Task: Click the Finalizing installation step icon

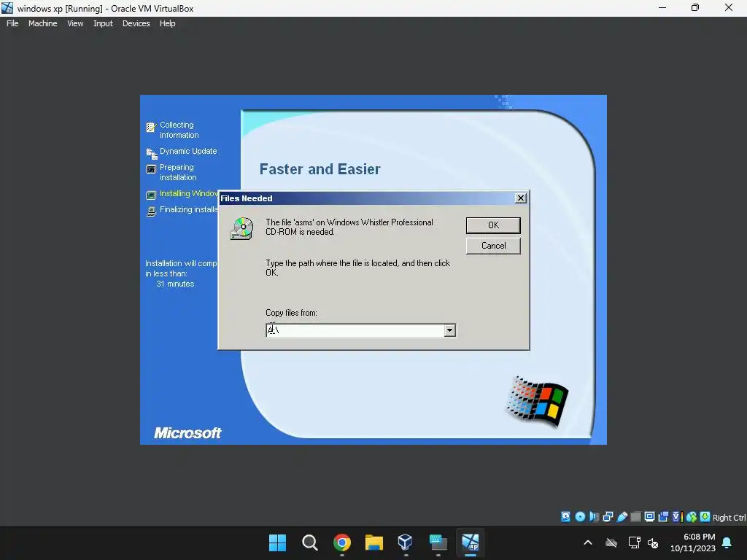Action: tap(151, 211)
